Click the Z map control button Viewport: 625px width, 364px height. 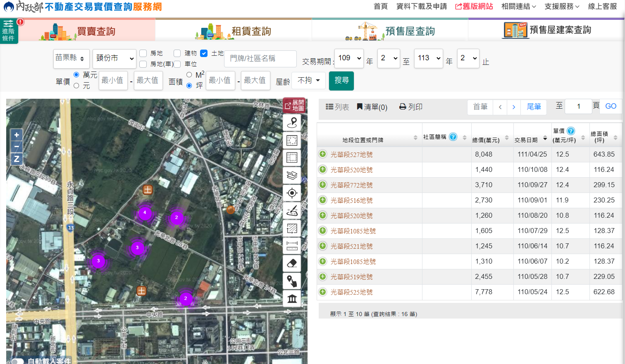click(x=17, y=159)
